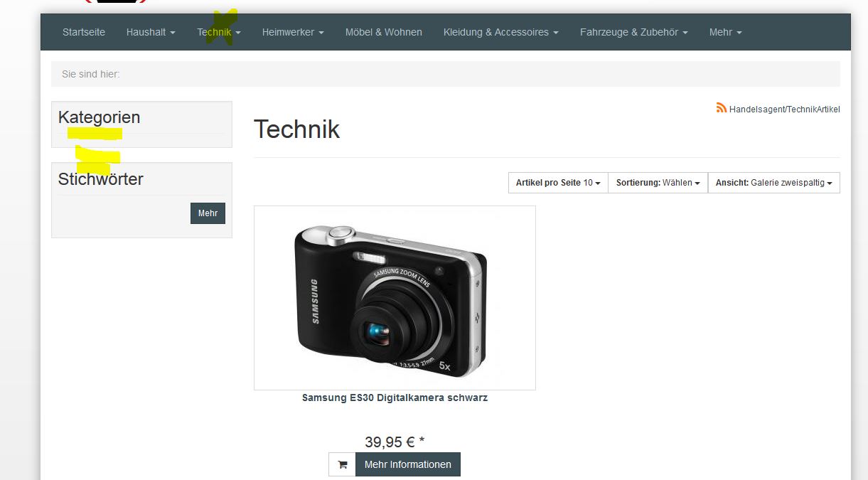Screen dimensions: 868x480
Task: Open Fahrzeuge & Zubehör dropdown
Action: pyautogui.click(x=634, y=32)
